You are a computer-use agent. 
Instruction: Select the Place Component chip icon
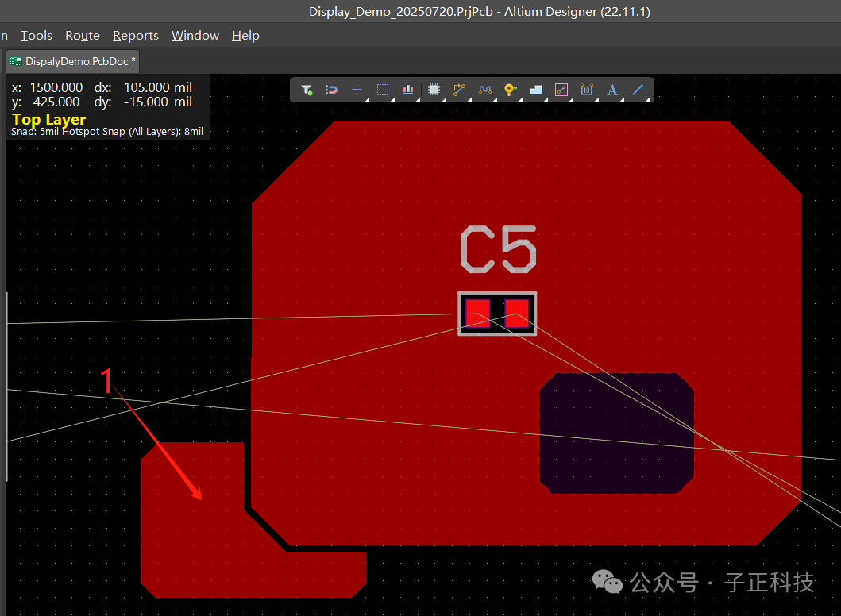tap(434, 90)
